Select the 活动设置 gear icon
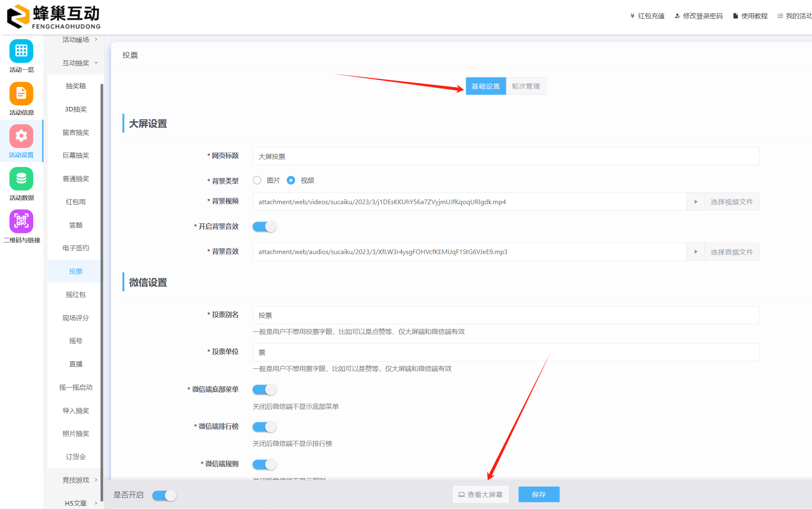The image size is (812, 509). pyautogui.click(x=21, y=136)
